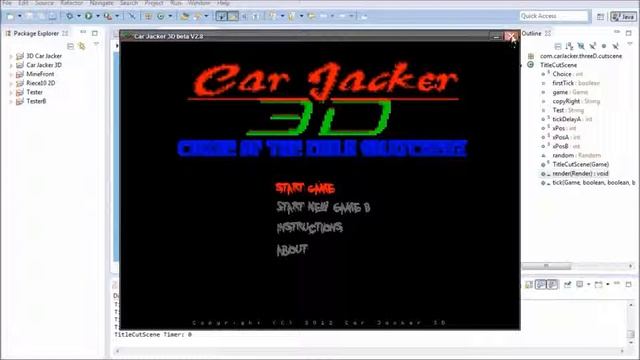Toggle Hide Fields in Outline
The height and width of the screenshot is (360, 640).
point(581,46)
